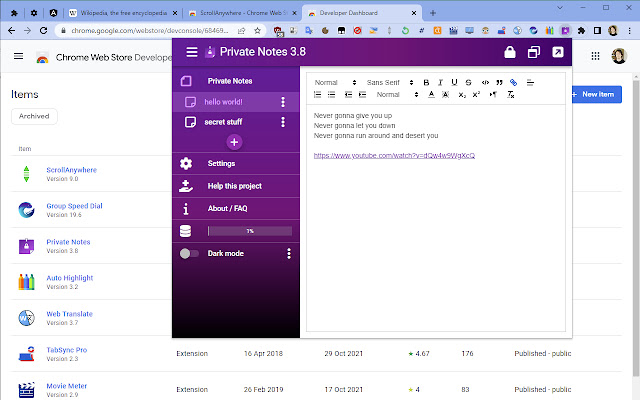Show Archived items filter chip

(34, 116)
